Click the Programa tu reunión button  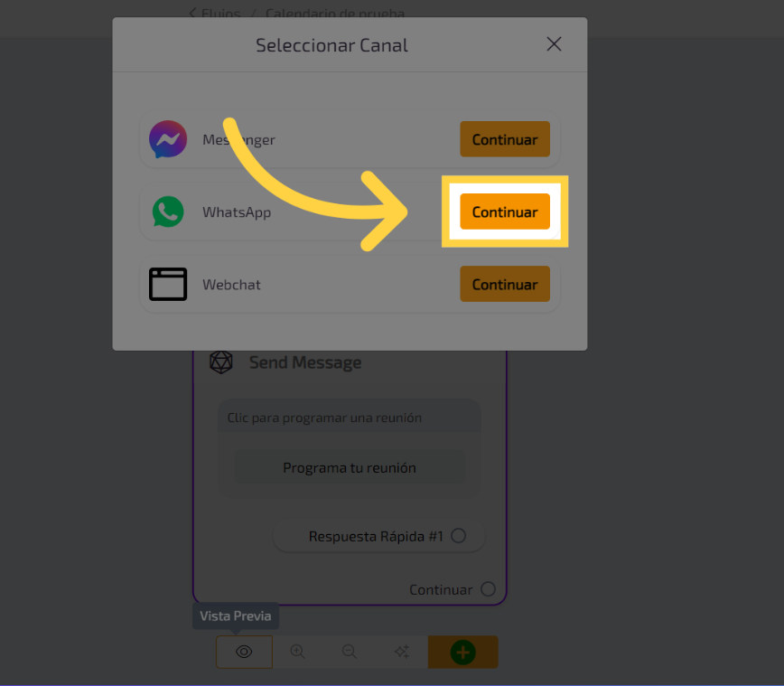coord(350,468)
